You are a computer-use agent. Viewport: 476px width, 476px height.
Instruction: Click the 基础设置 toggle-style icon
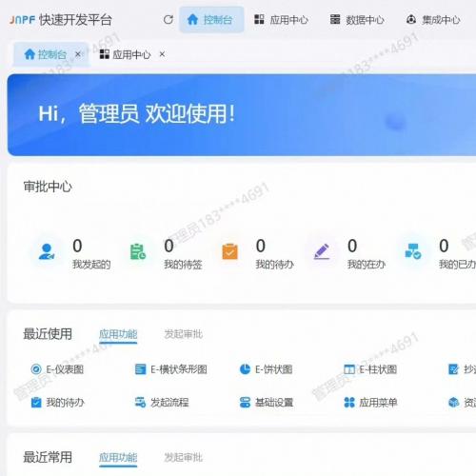click(245, 403)
